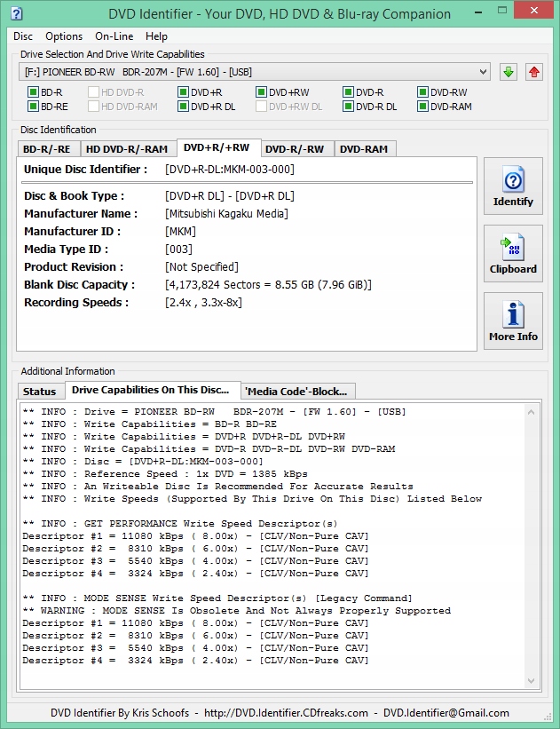Open the Options menu
Viewport: 560px width, 729px height.
click(64, 36)
